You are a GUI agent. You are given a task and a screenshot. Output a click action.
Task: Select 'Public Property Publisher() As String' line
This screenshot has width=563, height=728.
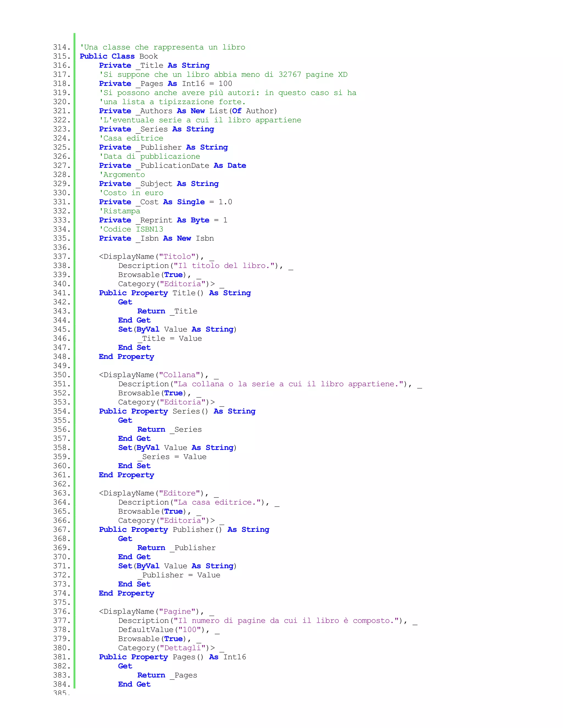click(x=184, y=530)
